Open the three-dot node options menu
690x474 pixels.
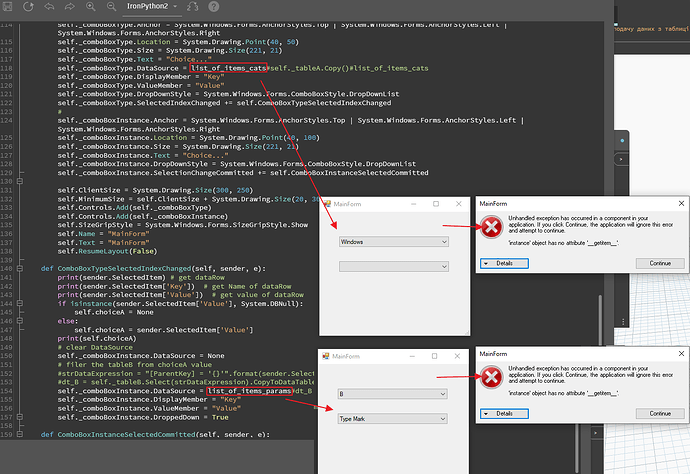623,322
